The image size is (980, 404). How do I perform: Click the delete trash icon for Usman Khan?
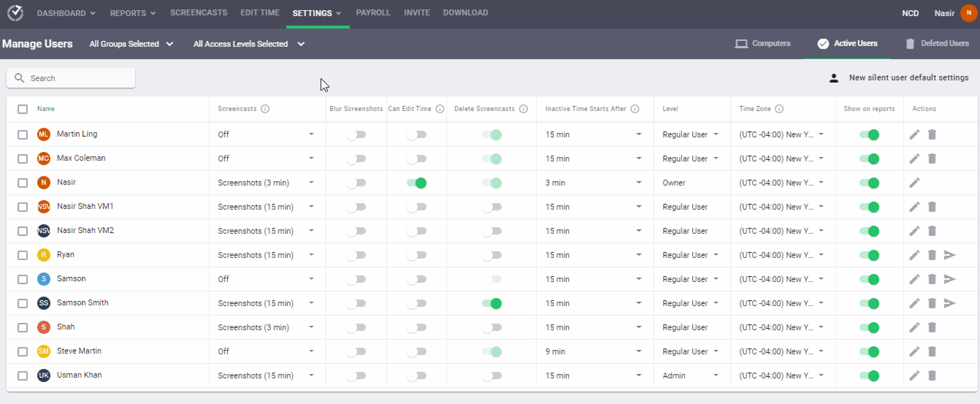[932, 376]
